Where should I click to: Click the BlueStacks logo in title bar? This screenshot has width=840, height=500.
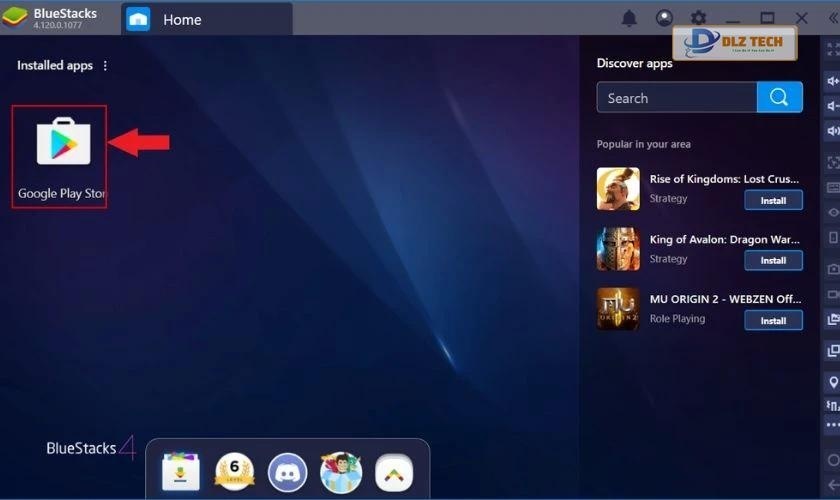point(14,17)
